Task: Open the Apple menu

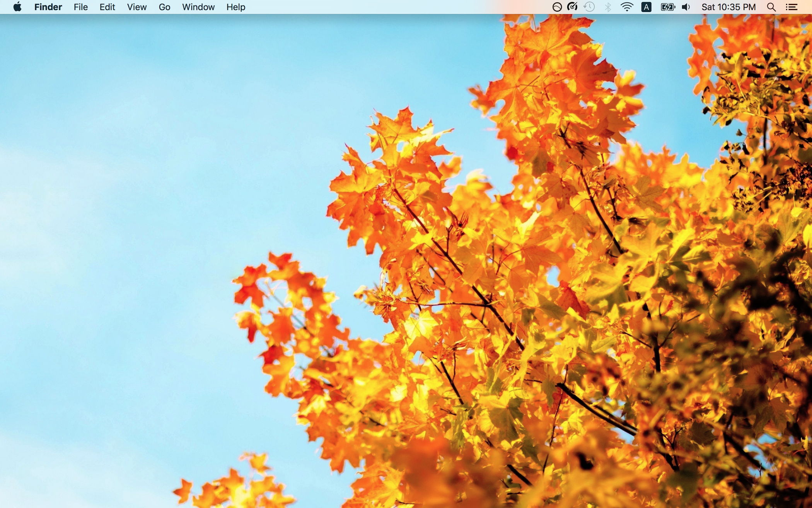Action: [x=17, y=7]
